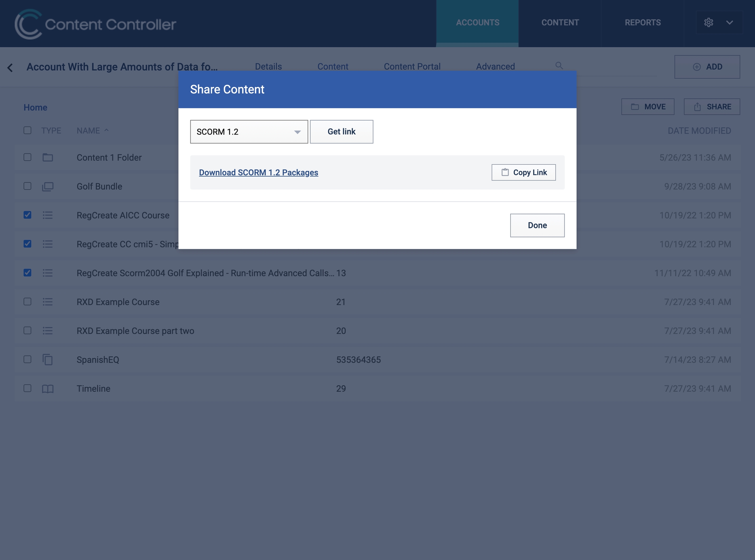
Task: Open the settings gear icon
Action: click(x=708, y=22)
